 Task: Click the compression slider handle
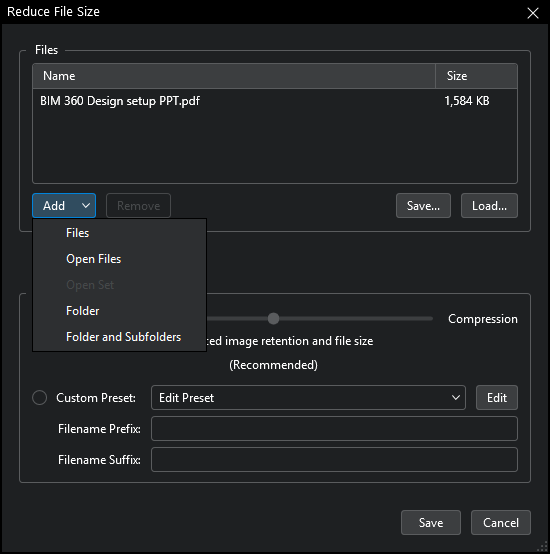pos(273,318)
